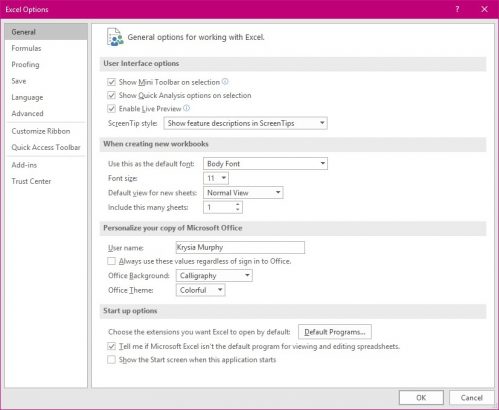The width and height of the screenshot is (499, 410).
Task: Expand the default font Body Font dropdown
Action: [265, 163]
